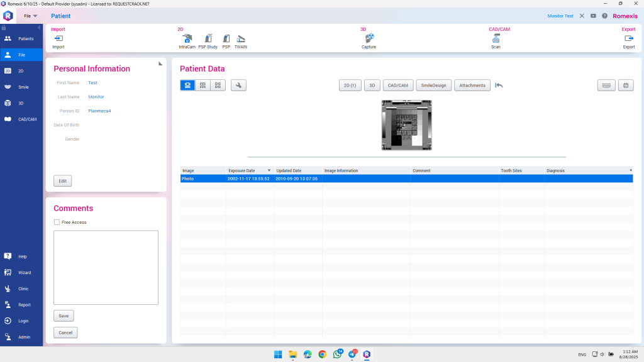Enable the Free Access checkbox
This screenshot has width=644, height=362.
click(x=57, y=222)
